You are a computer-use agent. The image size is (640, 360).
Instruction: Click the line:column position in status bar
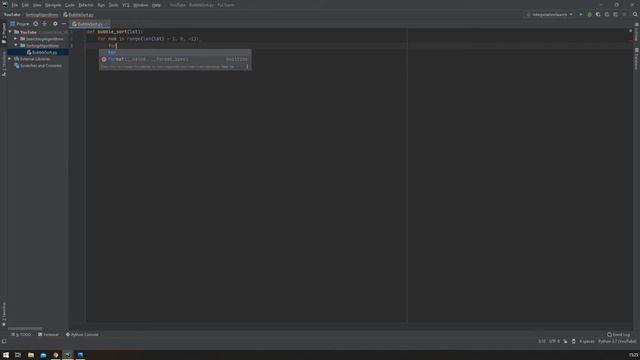coord(542,341)
